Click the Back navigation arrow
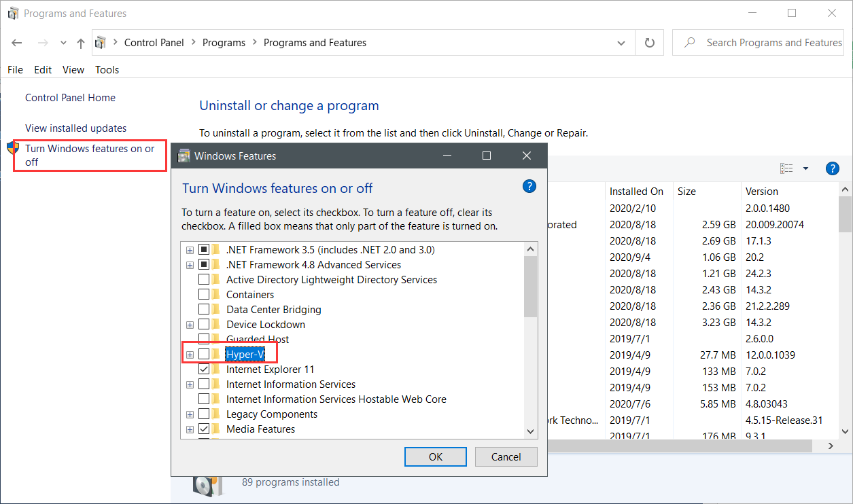The width and height of the screenshot is (853, 504). (17, 43)
